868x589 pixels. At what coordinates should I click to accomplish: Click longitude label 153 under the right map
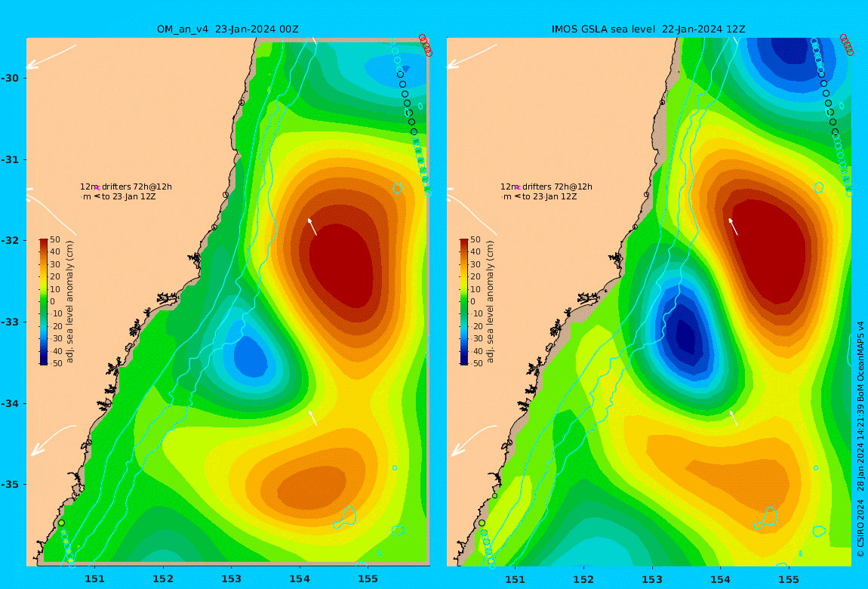652,579
